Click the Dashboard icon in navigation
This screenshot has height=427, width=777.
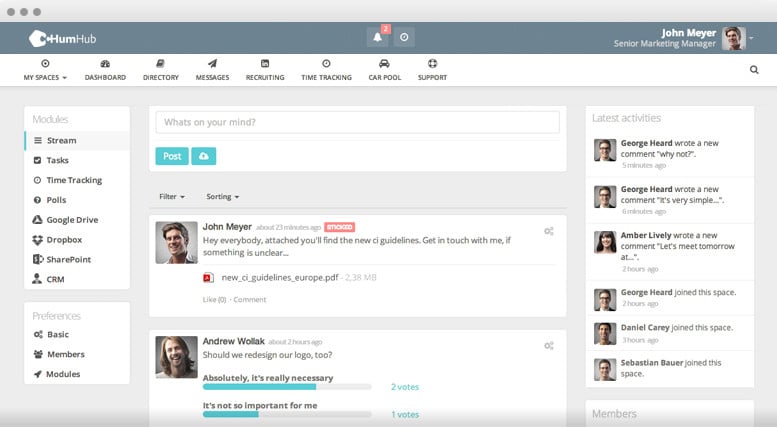(105, 63)
